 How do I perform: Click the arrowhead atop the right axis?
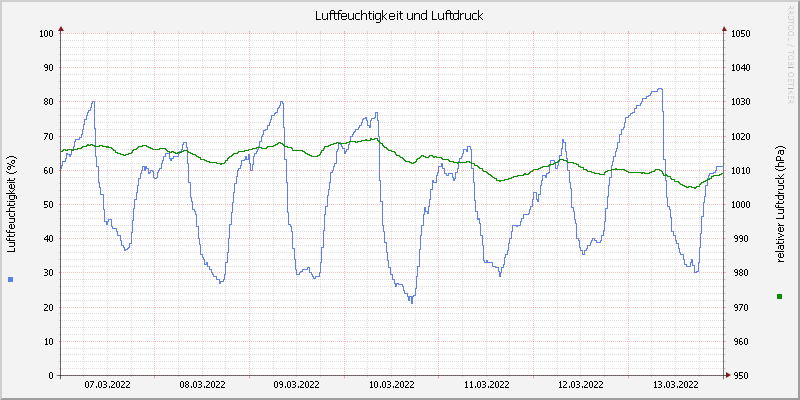click(x=723, y=29)
